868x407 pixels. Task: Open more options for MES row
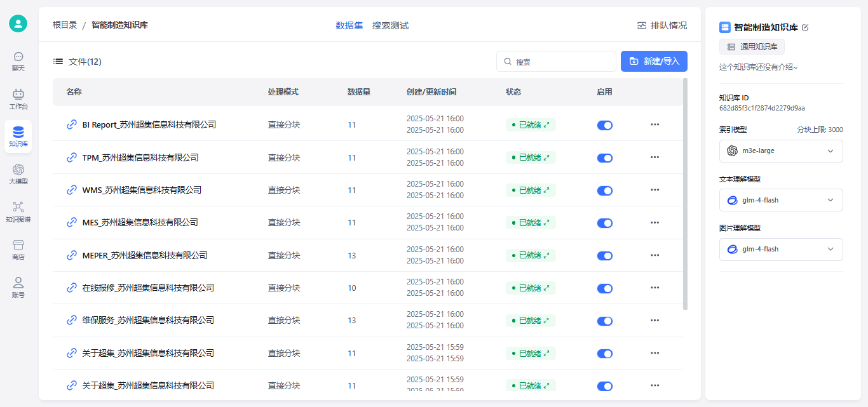pyautogui.click(x=654, y=222)
